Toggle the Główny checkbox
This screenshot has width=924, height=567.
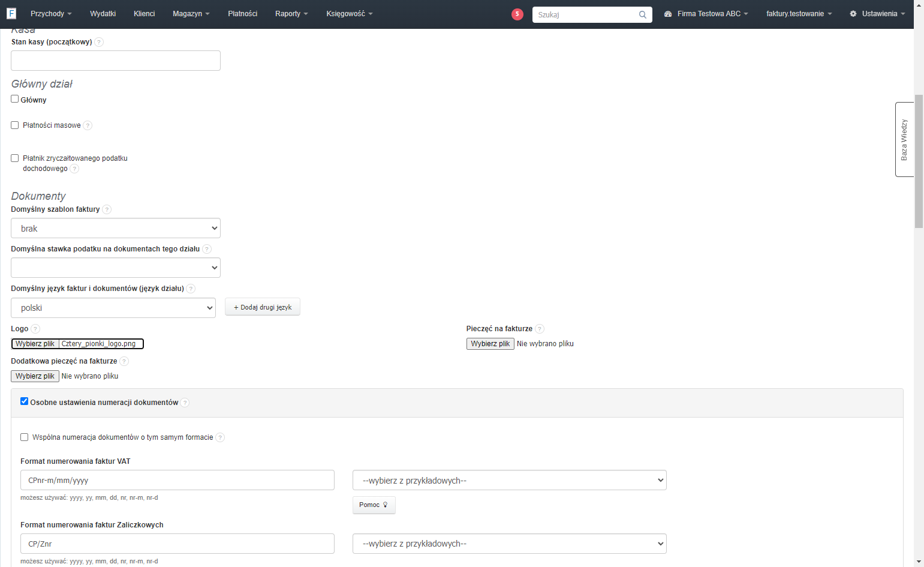pos(15,99)
